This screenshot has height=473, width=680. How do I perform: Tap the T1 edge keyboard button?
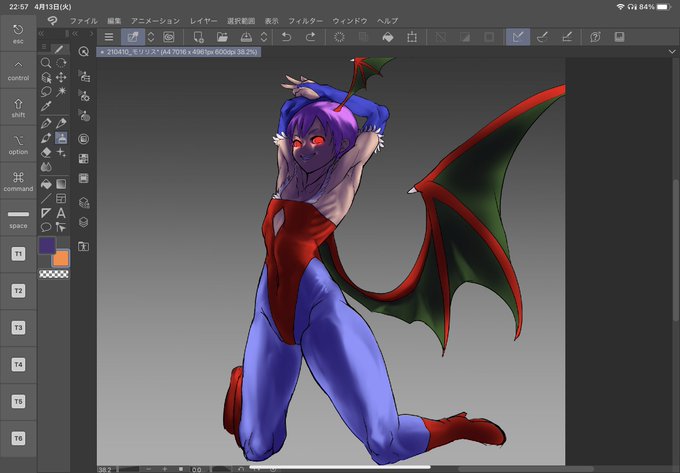(x=18, y=254)
